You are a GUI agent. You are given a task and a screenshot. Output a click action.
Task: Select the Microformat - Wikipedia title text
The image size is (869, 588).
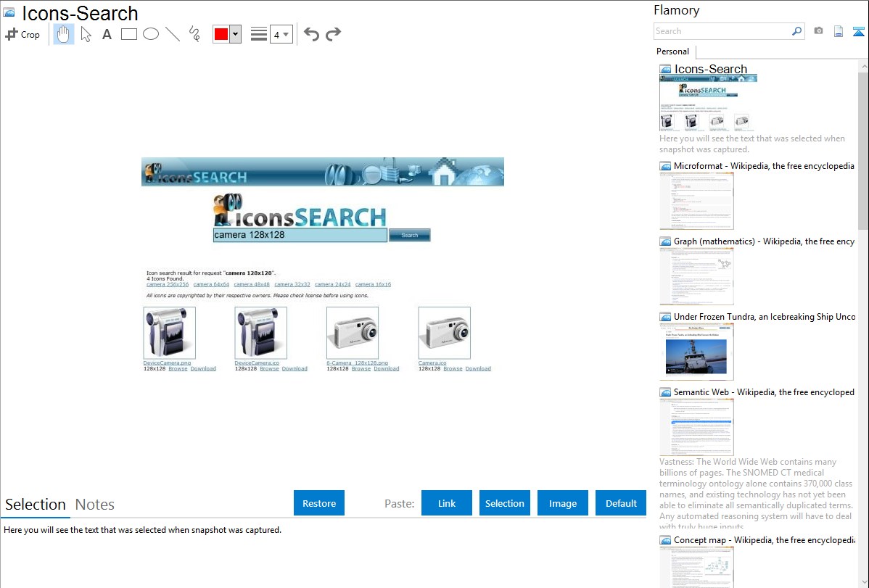pos(764,166)
